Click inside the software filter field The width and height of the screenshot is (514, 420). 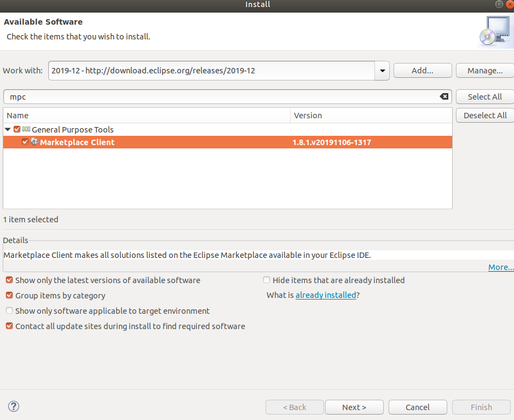point(219,96)
